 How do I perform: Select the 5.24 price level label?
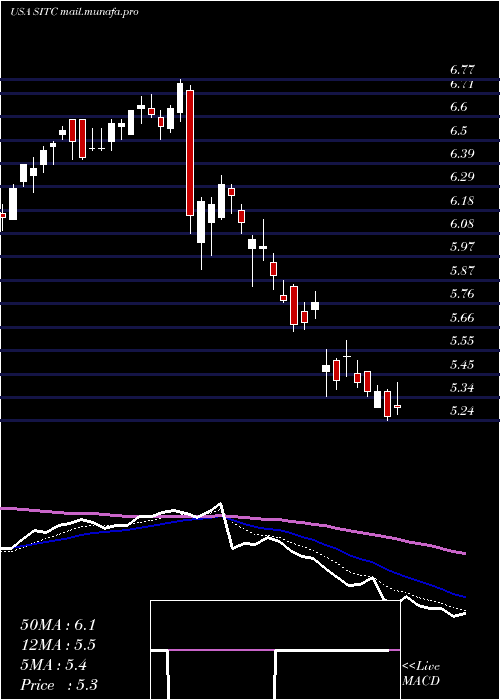pyautogui.click(x=462, y=411)
